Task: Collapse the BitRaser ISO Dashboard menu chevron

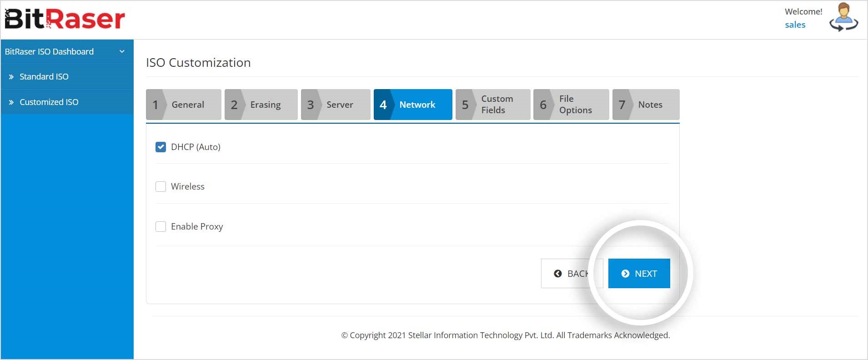Action: pos(122,51)
